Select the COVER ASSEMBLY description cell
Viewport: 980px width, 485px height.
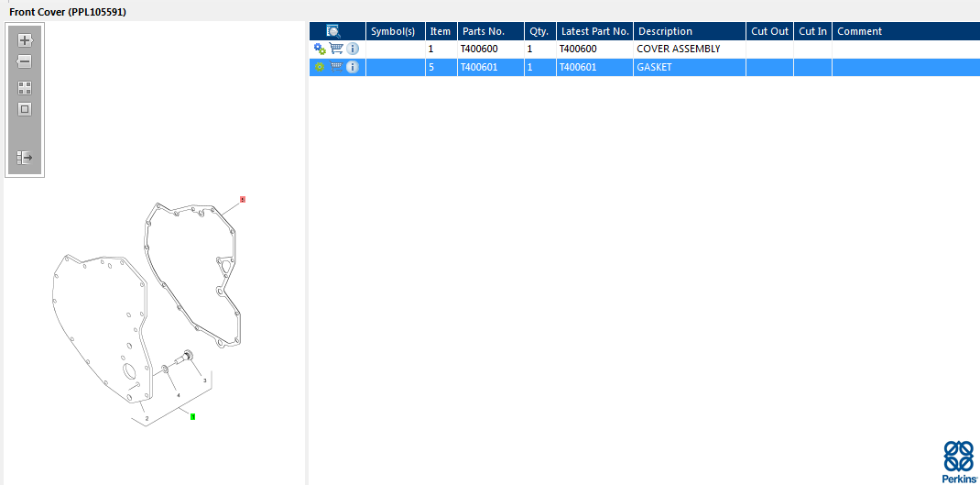click(690, 49)
